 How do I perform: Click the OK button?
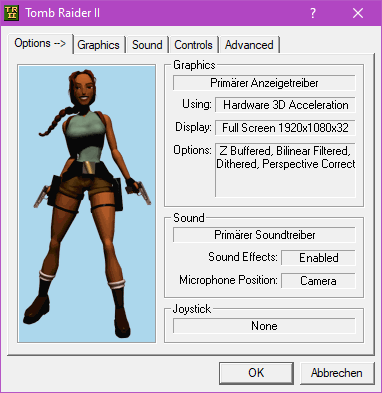pyautogui.click(x=256, y=373)
